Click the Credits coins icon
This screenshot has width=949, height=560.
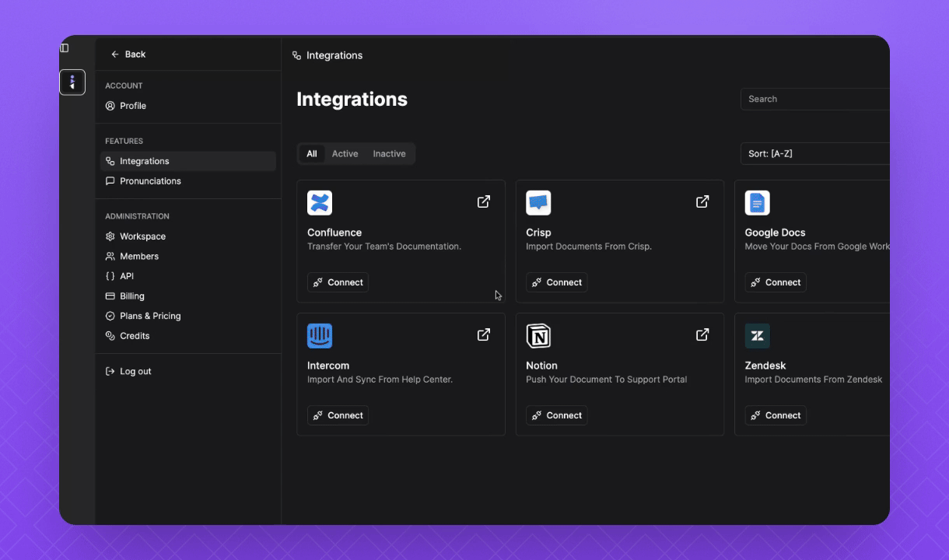110,336
